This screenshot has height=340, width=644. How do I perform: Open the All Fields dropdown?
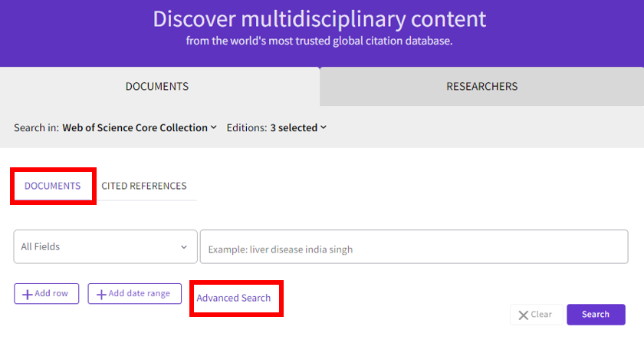tap(106, 246)
